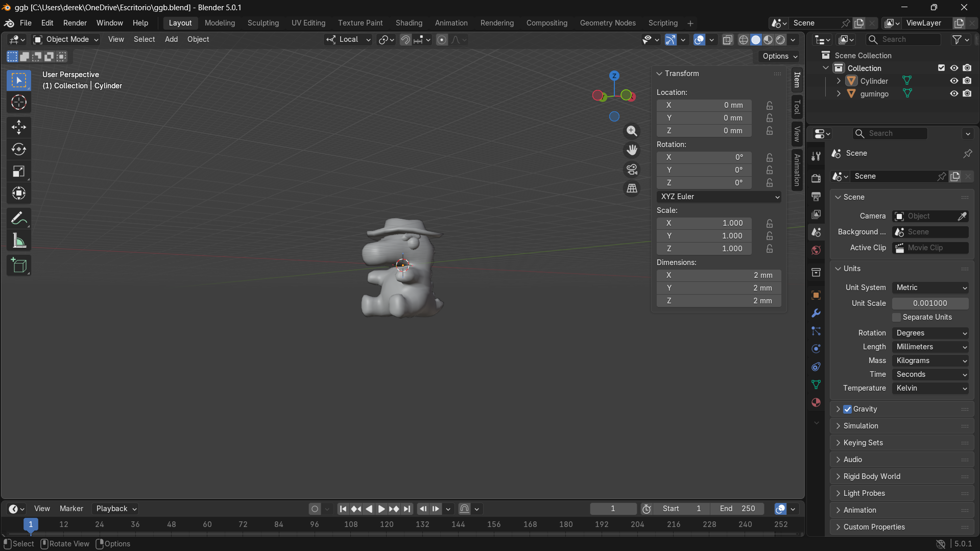Select the Rotate tool

(19, 149)
